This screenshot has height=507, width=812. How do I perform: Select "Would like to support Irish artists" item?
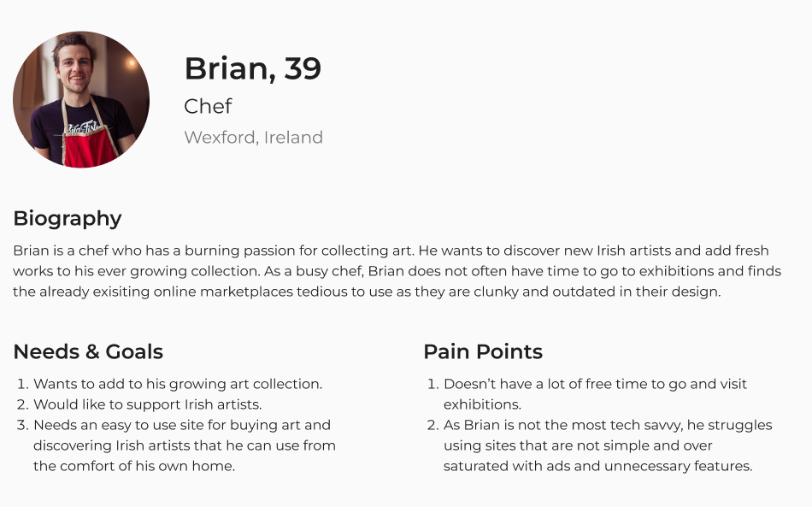pos(147,405)
